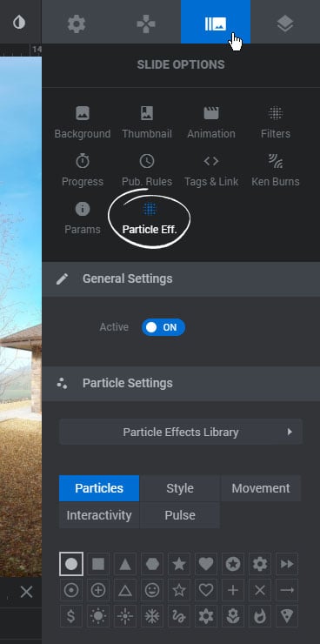Collapse the General Settings section
This screenshot has height=644, width=320.
click(181, 278)
